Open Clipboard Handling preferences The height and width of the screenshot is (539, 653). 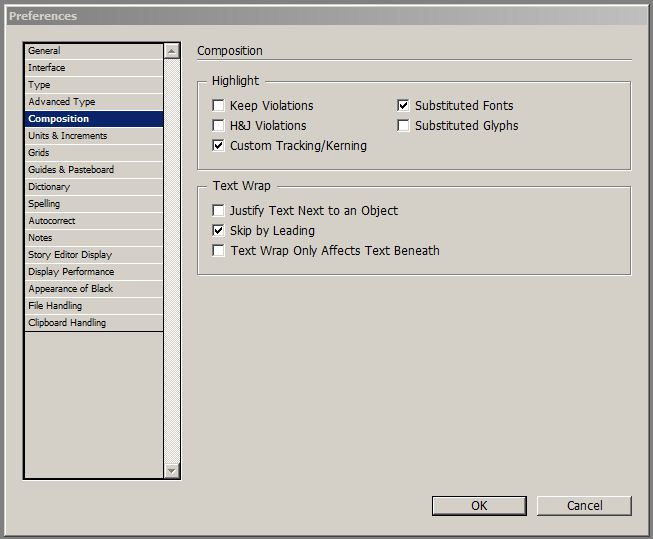tap(94, 323)
